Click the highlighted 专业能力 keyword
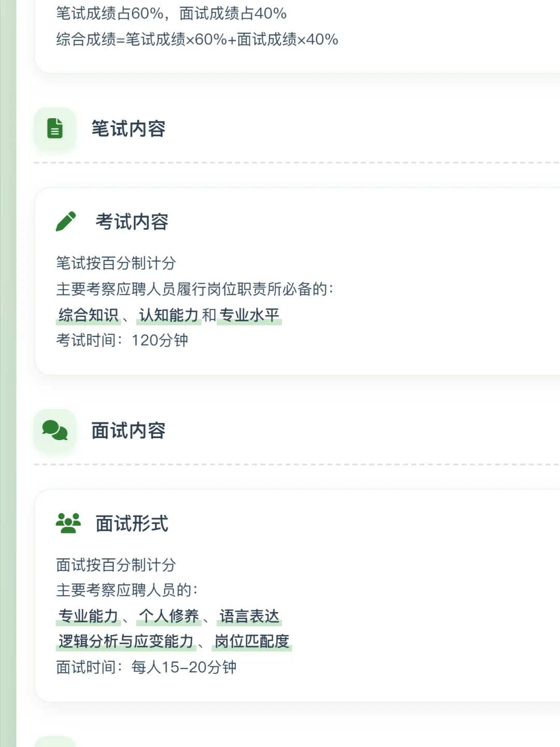 pyautogui.click(x=89, y=616)
